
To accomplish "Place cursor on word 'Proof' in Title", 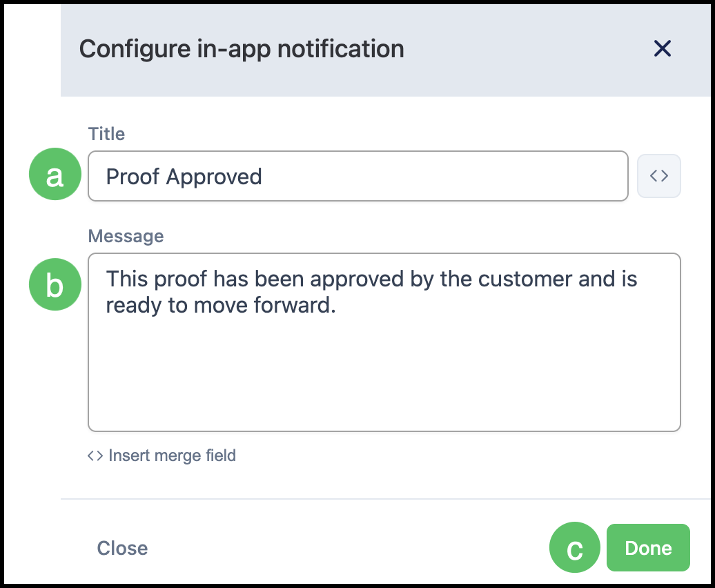I will (133, 177).
